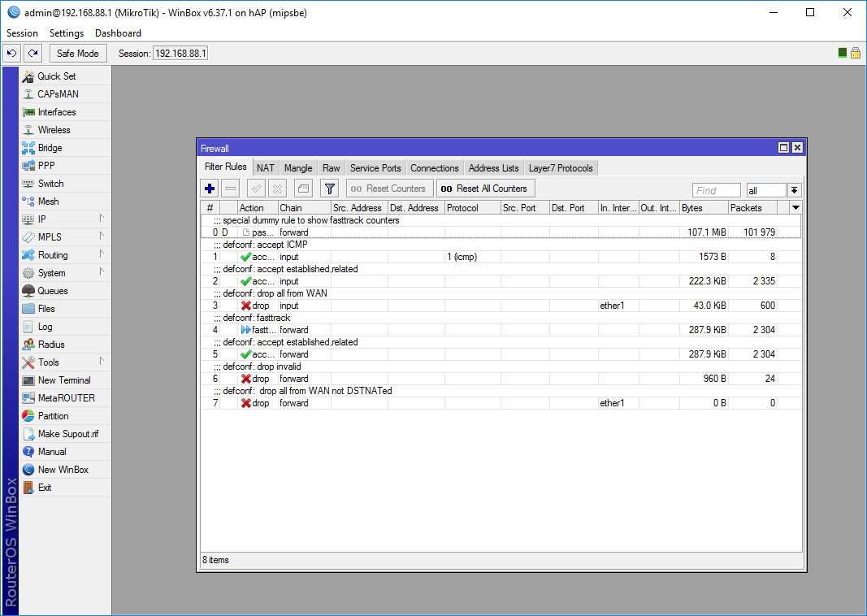Switch to the Layer7 Protocols tab

[561, 168]
